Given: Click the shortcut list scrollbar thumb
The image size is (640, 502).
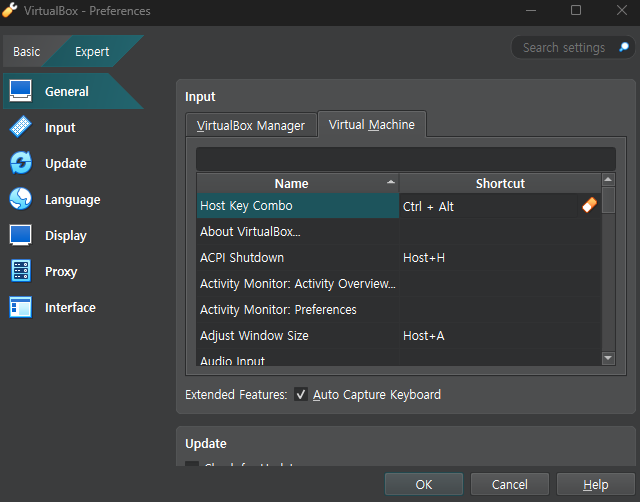Looking at the screenshot, I should 608,200.
